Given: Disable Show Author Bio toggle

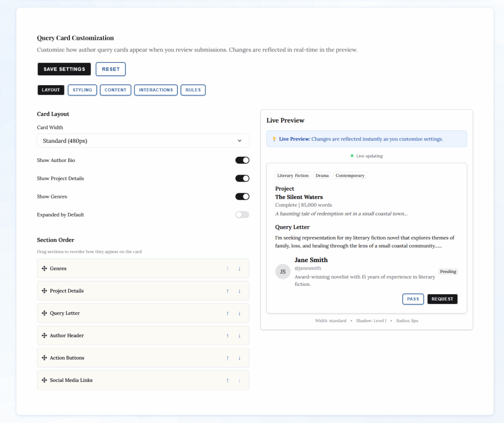Looking at the screenshot, I should point(242,160).
